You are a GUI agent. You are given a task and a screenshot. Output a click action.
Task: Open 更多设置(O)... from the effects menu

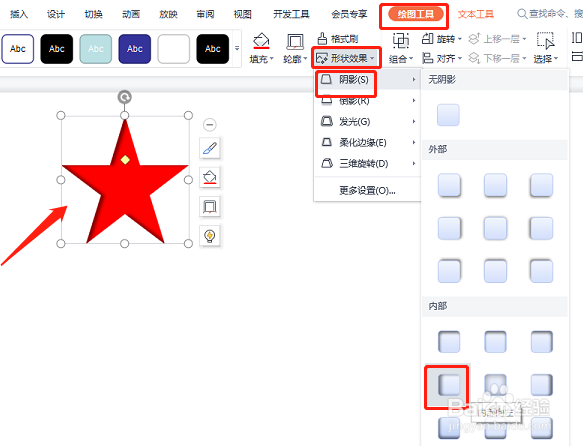(368, 191)
